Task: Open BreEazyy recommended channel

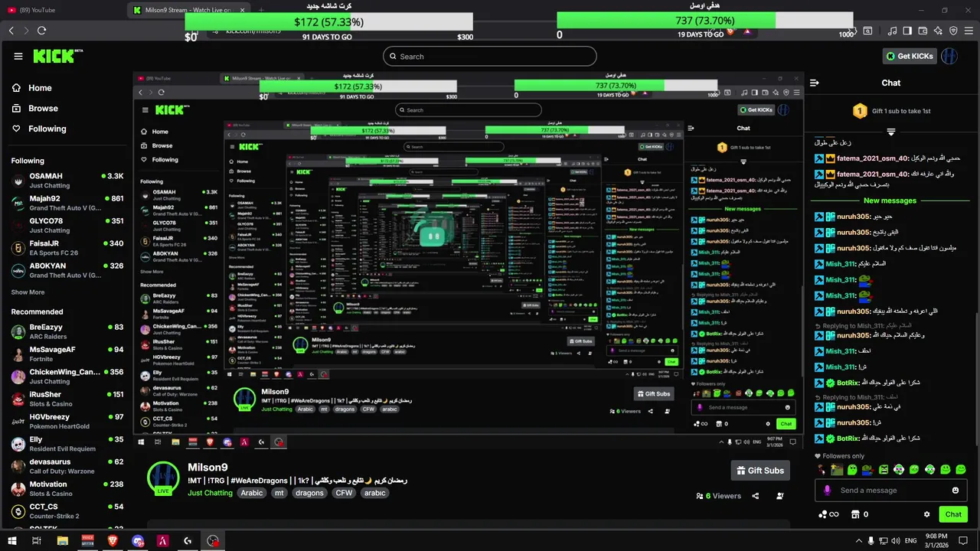Action: pos(67,331)
